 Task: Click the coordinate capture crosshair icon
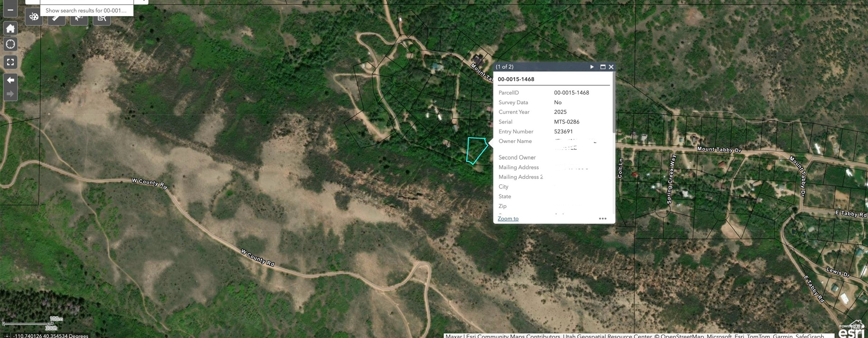click(6, 336)
